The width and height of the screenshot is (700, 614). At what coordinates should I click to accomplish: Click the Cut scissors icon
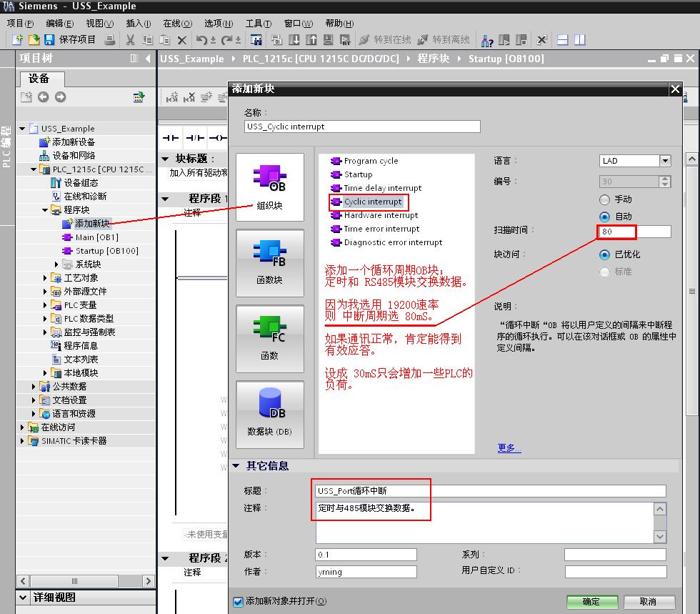tap(130, 40)
